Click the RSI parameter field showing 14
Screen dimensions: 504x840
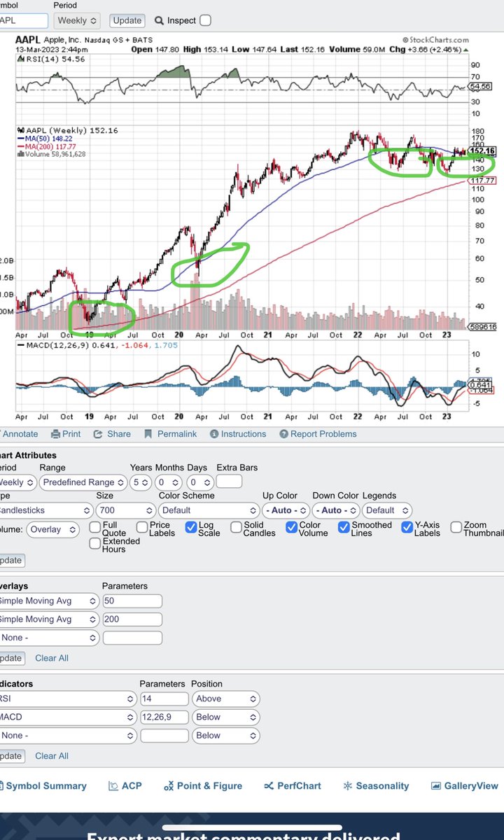pos(164,699)
